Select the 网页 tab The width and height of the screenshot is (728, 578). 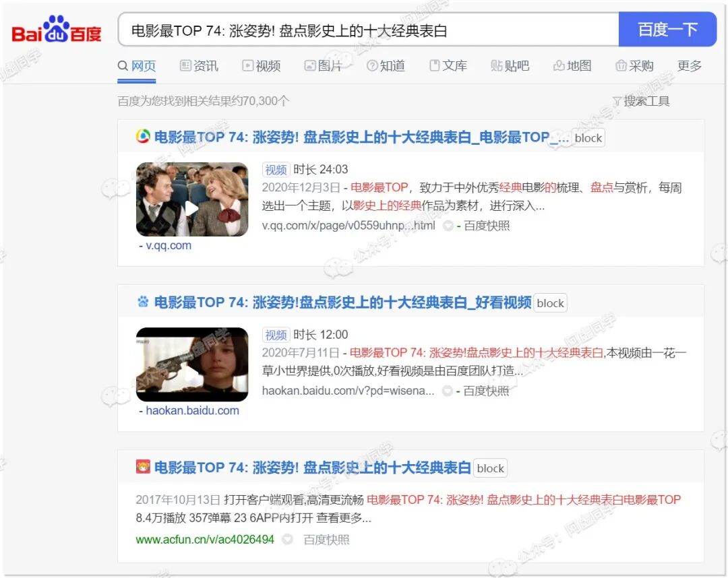[x=136, y=66]
